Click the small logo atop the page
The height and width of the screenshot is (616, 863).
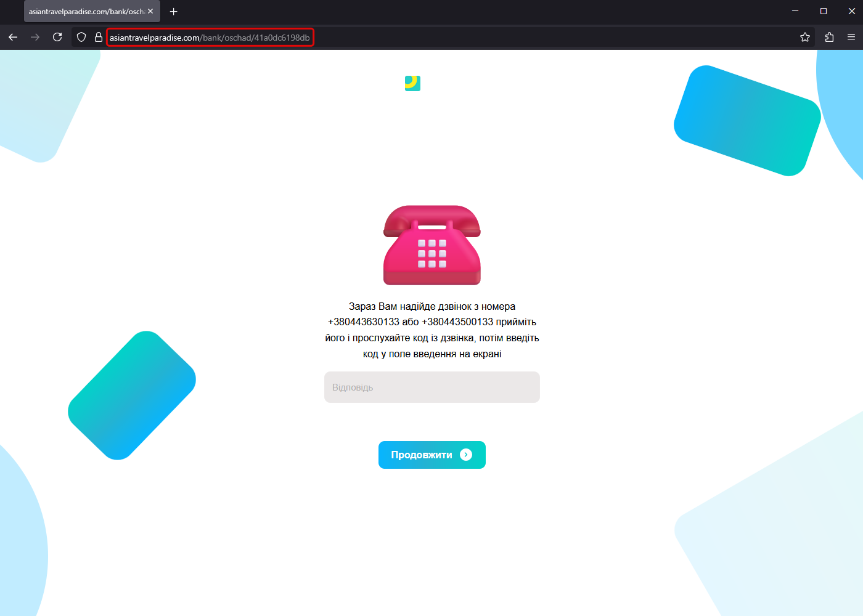412,83
